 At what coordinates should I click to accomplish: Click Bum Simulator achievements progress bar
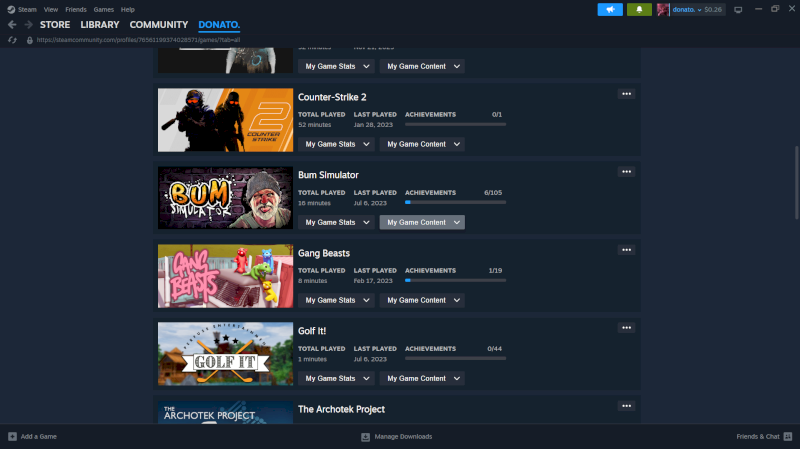click(456, 202)
